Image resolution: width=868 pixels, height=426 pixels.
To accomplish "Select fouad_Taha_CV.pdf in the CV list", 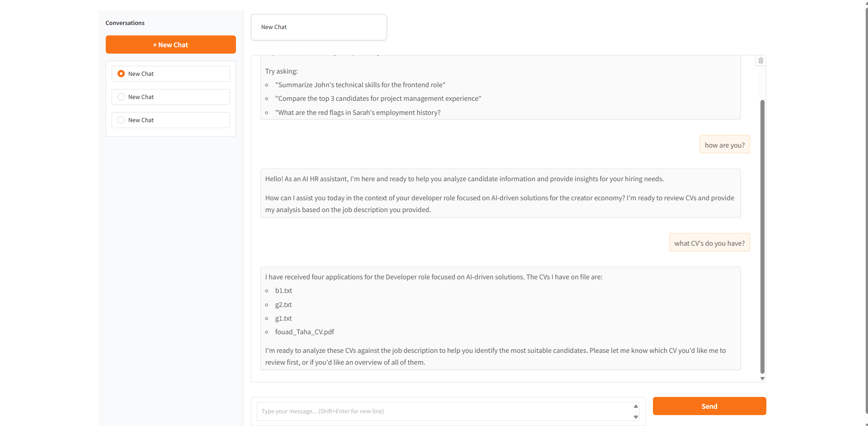I will click(x=304, y=332).
